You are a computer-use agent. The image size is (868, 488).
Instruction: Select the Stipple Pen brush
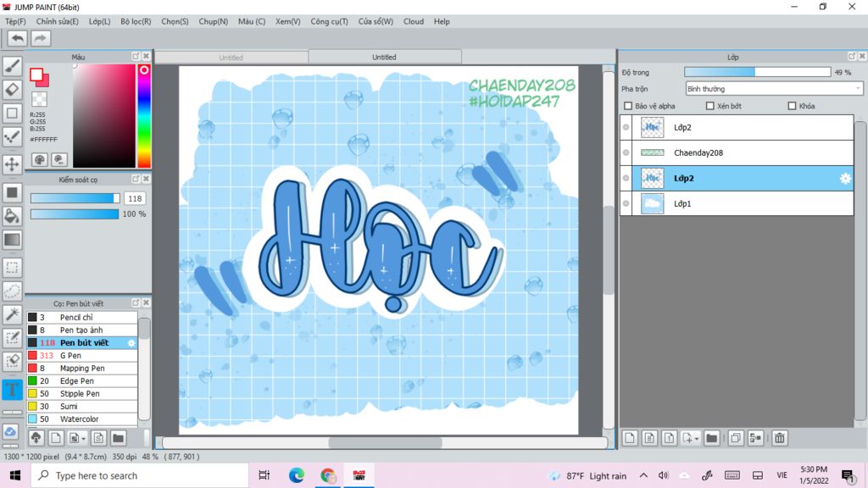coord(82,394)
